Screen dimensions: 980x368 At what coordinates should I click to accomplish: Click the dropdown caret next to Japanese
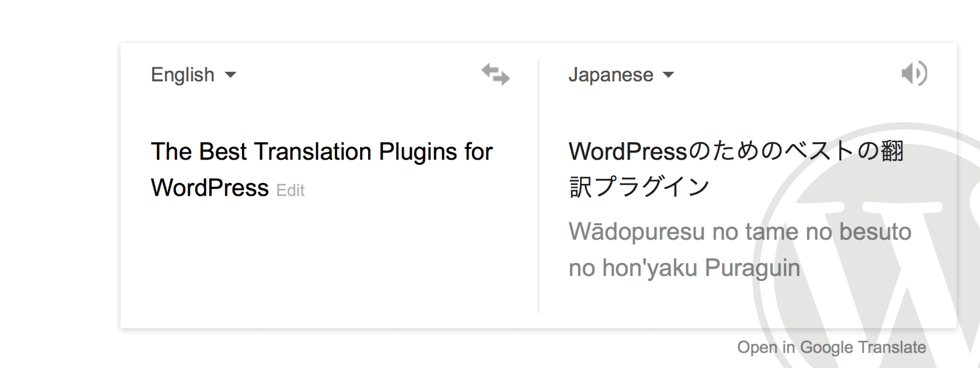668,75
